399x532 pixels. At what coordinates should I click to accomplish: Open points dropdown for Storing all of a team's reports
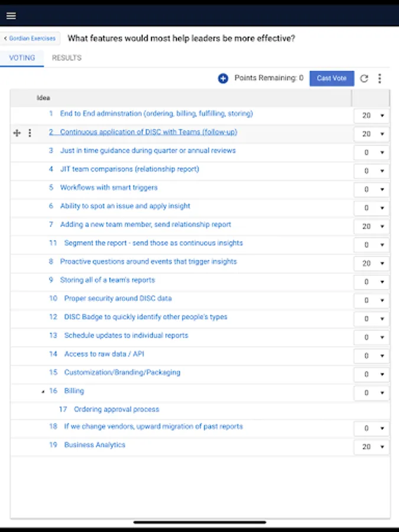tap(372, 282)
